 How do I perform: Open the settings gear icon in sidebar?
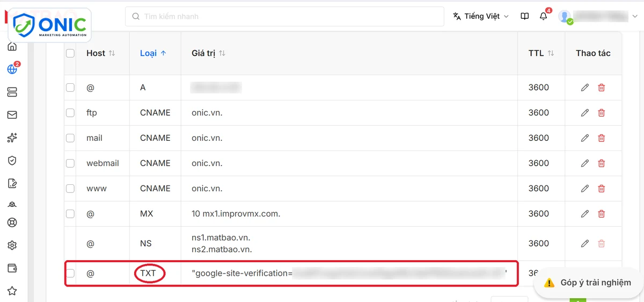pos(12,245)
